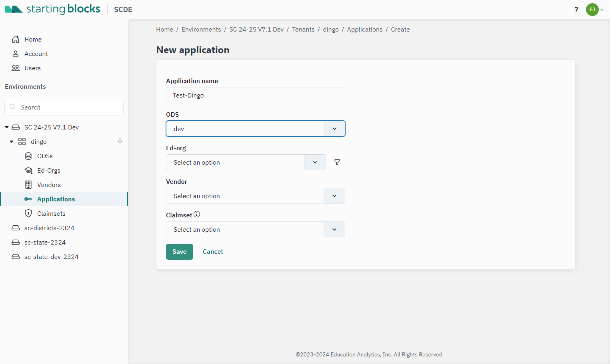Click the SC 24-25 V7.1 Dev drive icon
610x364 pixels.
coord(16,127)
